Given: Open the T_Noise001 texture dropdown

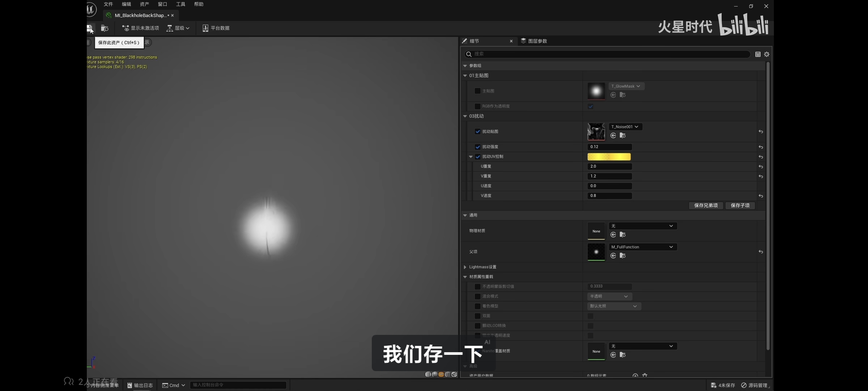Looking at the screenshot, I should click(x=625, y=127).
